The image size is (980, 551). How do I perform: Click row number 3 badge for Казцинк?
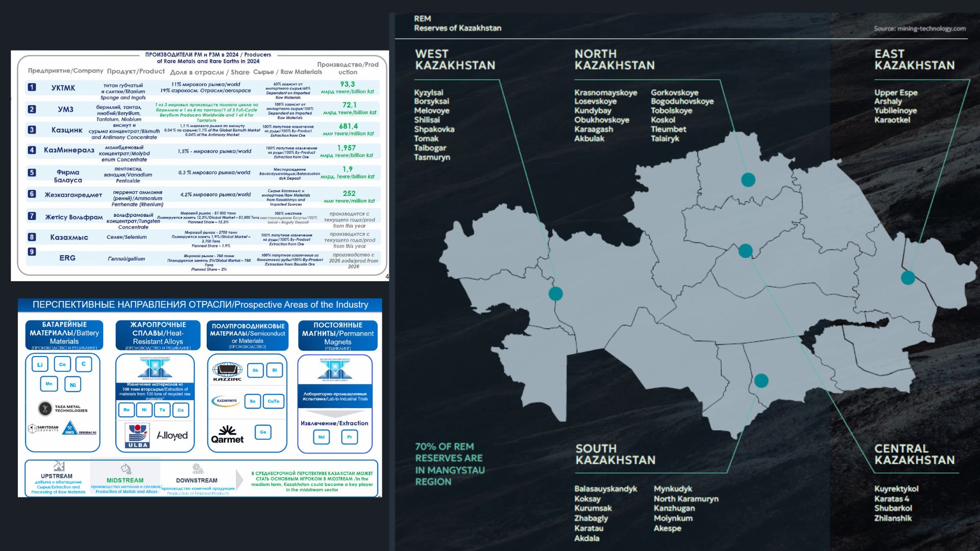pos(32,130)
